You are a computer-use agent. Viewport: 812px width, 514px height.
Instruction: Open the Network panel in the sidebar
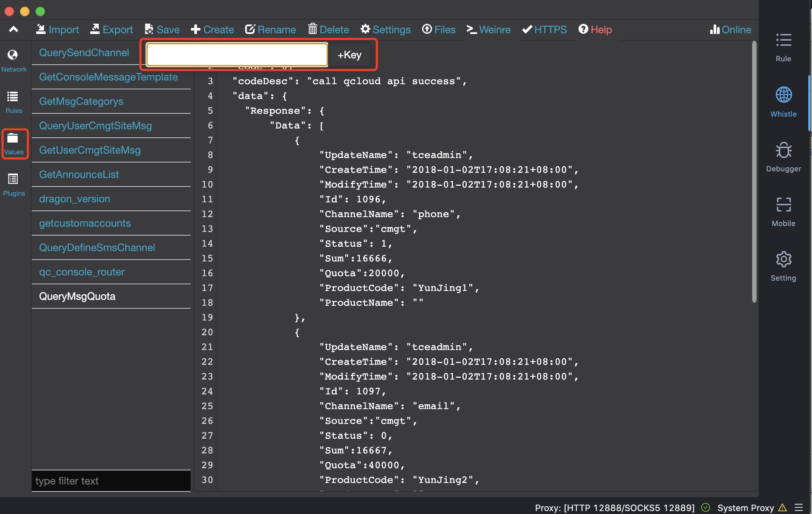pos(14,61)
